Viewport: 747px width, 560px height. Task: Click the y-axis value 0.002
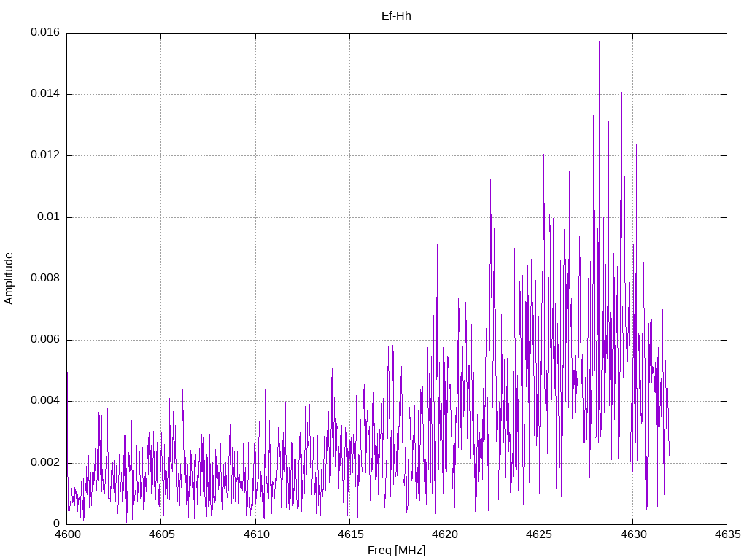pyautogui.click(x=45, y=463)
